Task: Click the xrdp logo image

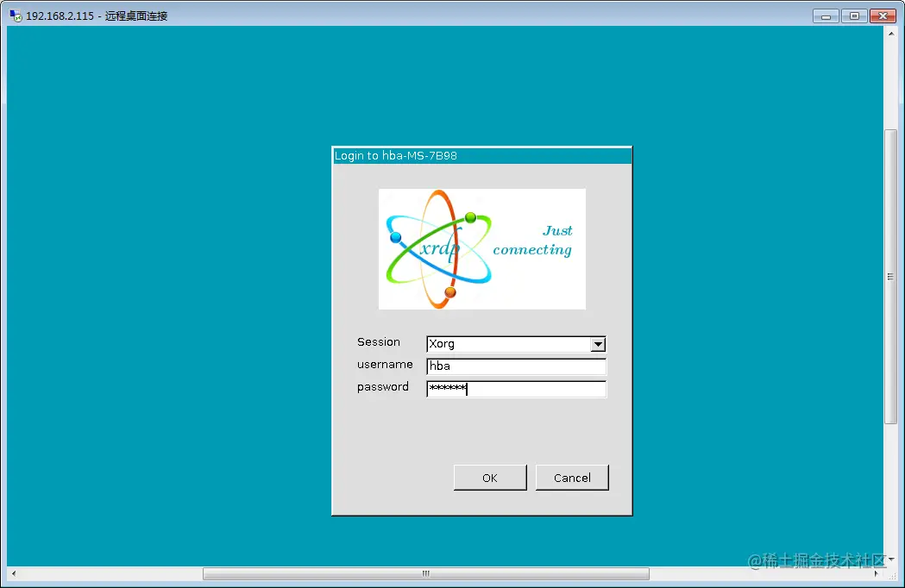Action: [x=482, y=248]
